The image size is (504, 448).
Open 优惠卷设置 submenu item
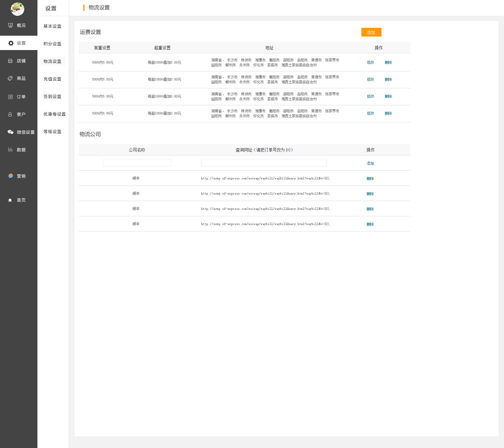54,114
